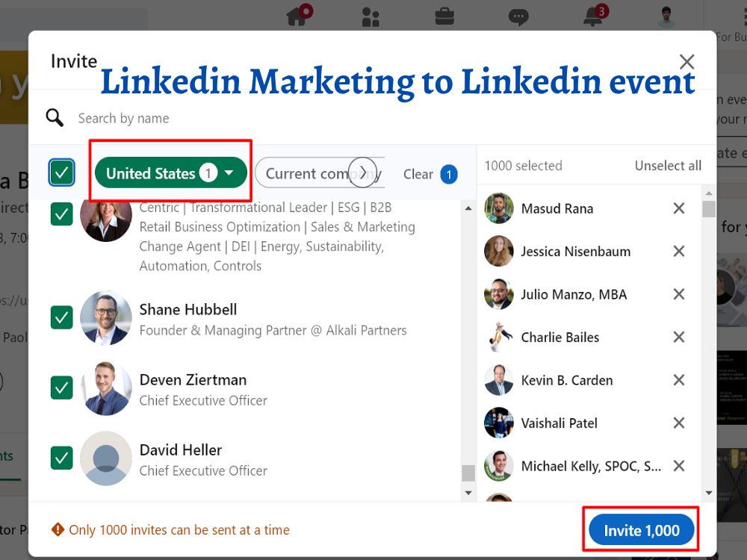
Task: Open the Messaging chat icon
Action: pyautogui.click(x=520, y=16)
